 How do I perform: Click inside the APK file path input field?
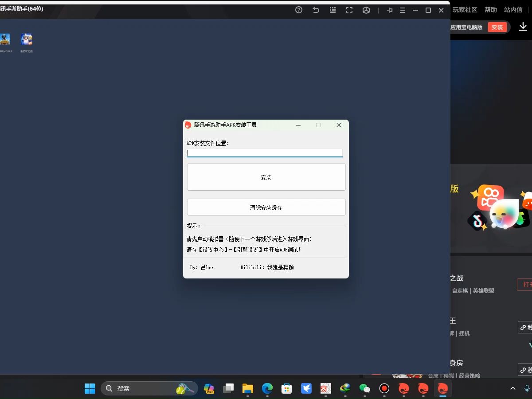coord(264,153)
